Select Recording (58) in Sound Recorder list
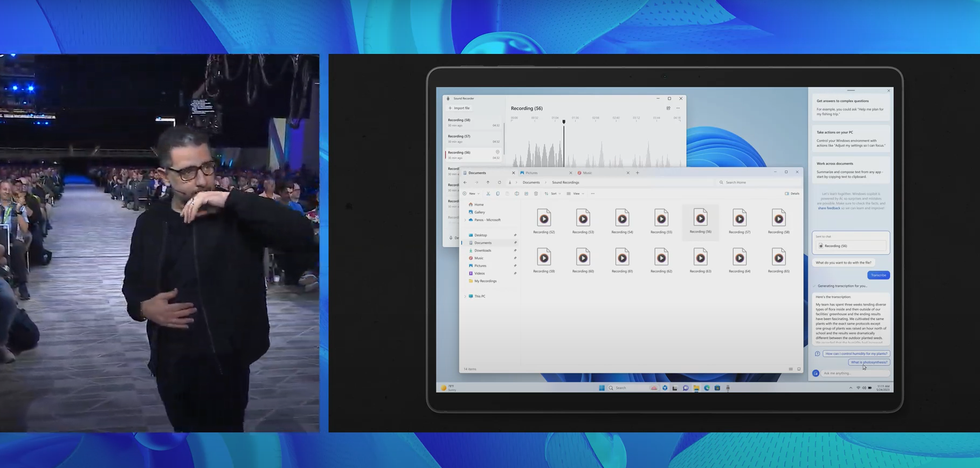Image resolution: width=980 pixels, height=468 pixels. click(x=473, y=122)
